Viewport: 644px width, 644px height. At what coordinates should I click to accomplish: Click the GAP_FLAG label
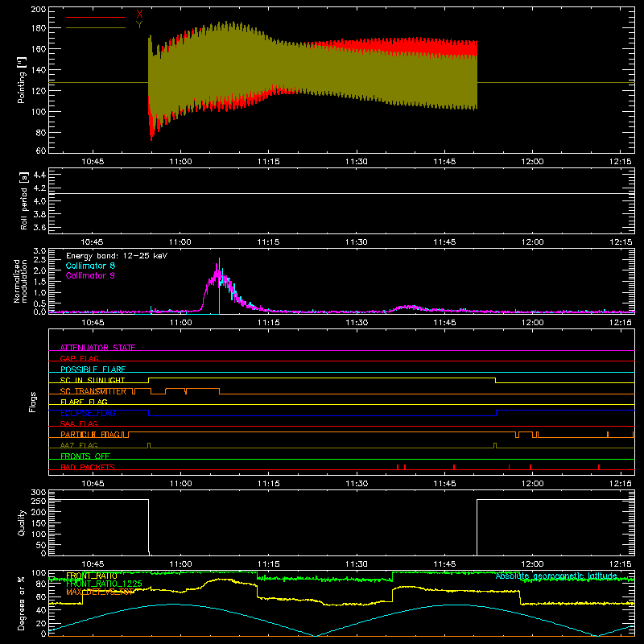(79, 358)
